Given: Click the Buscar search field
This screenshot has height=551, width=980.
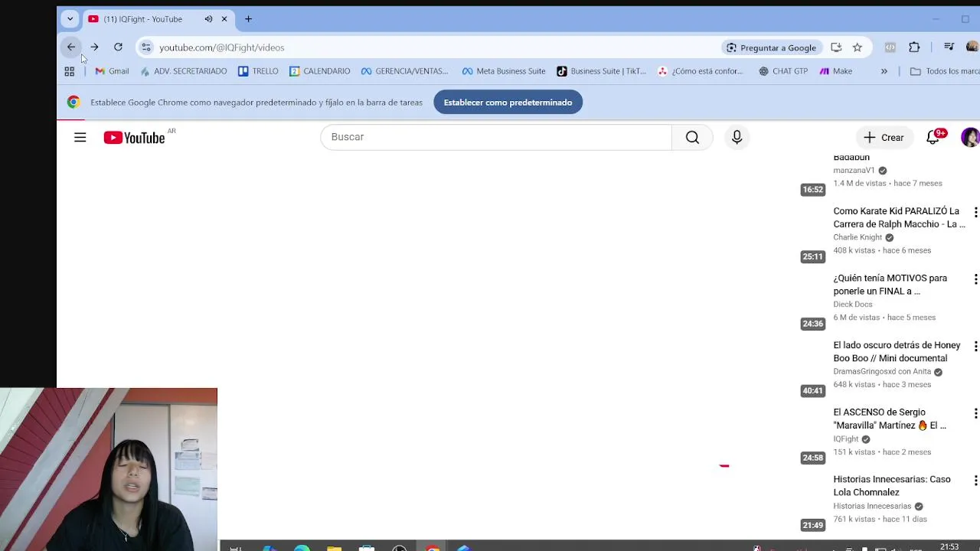Looking at the screenshot, I should [496, 137].
